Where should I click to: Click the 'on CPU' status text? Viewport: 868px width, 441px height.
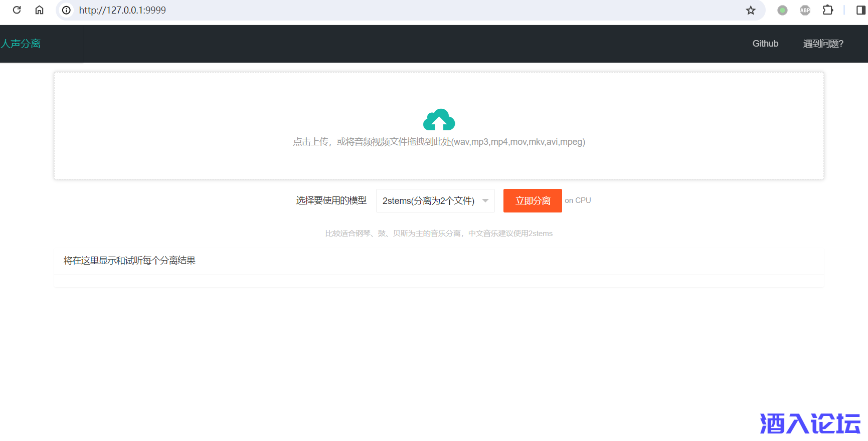tap(578, 200)
